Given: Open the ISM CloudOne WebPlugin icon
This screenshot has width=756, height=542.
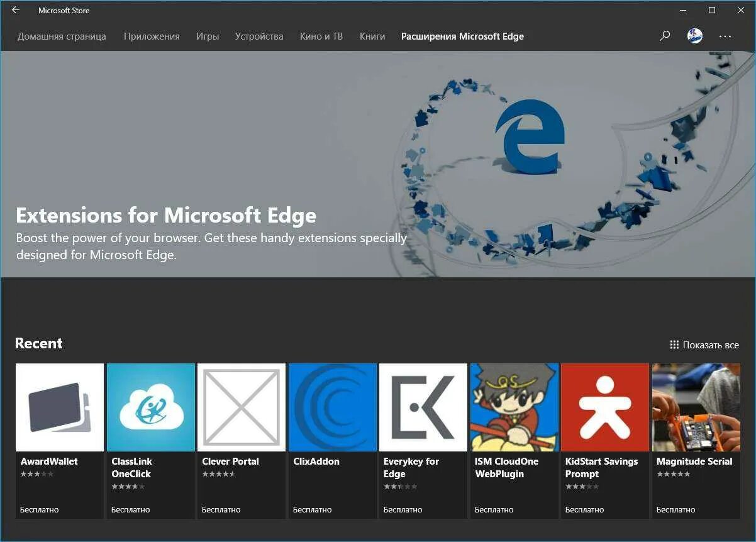Looking at the screenshot, I should pos(514,407).
